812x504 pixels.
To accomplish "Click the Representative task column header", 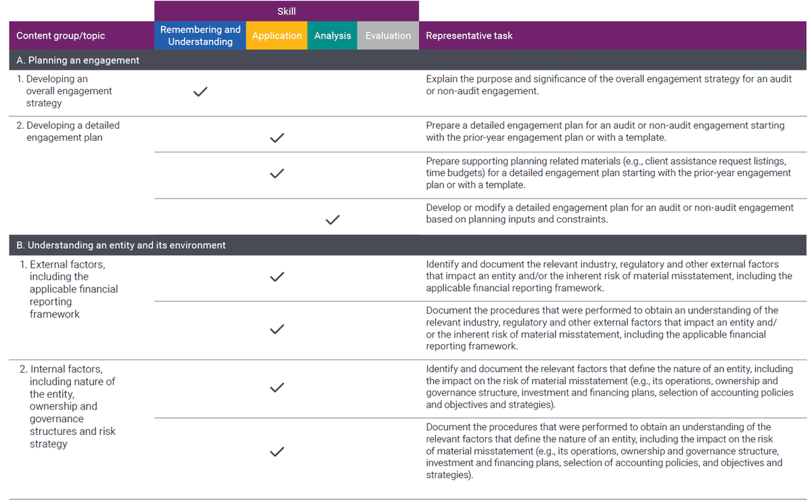I will [469, 36].
